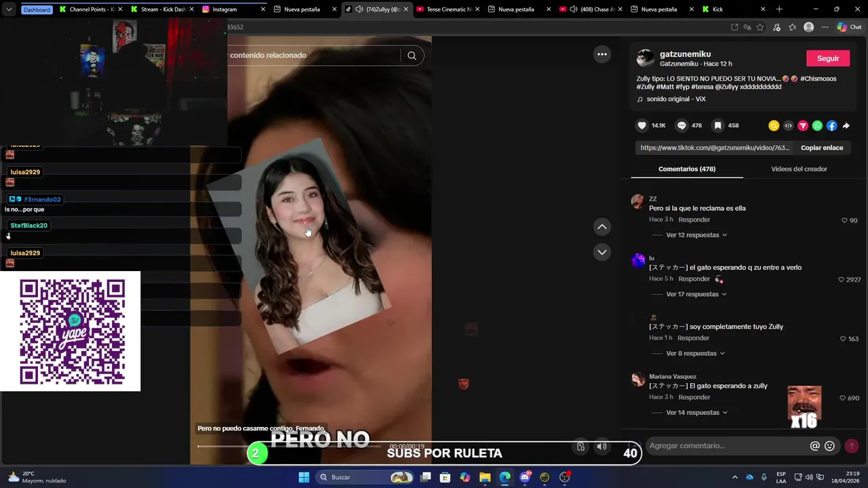
Task: Expand Ver 8 respuestas
Action: point(695,353)
